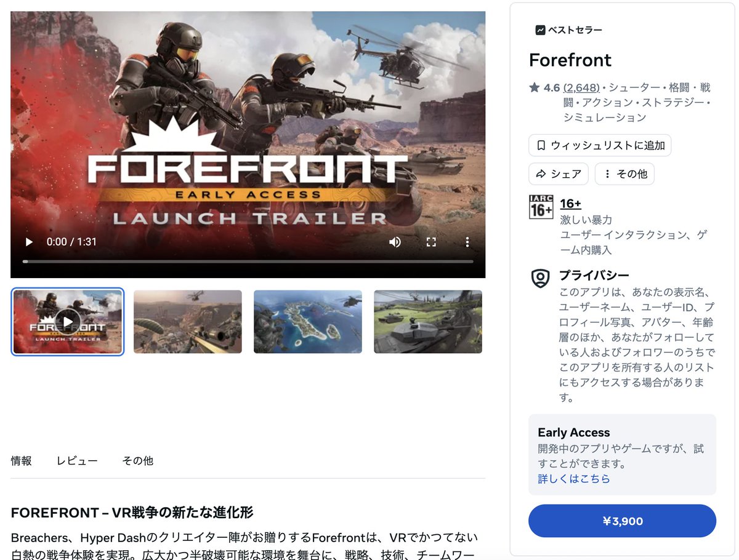View the island aerial screenshot thumbnail
The image size is (739, 560).
tap(308, 322)
